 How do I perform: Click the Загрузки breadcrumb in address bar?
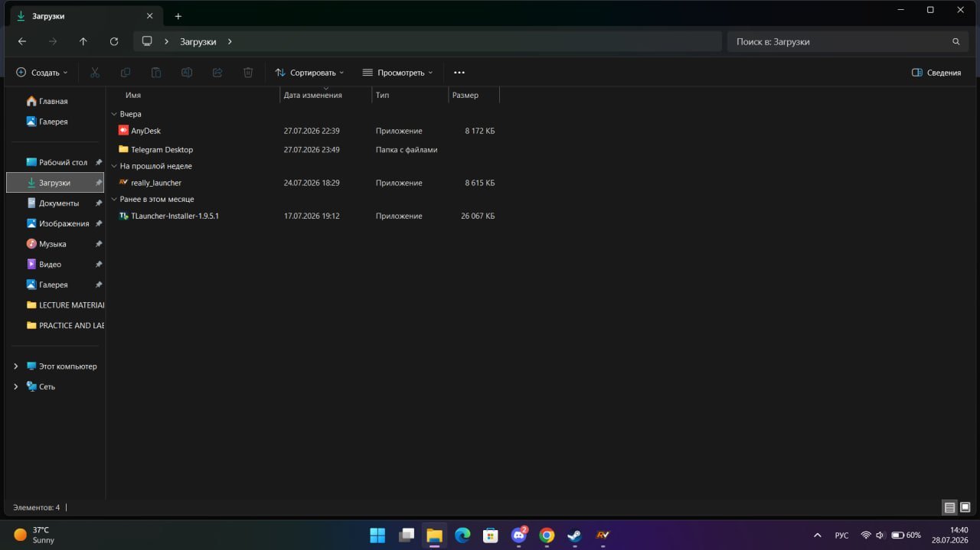[198, 41]
